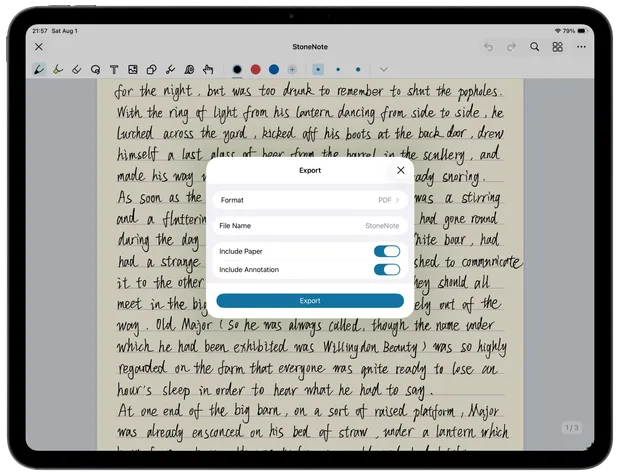Click the StoneNote document title
The image size is (620, 475).
(x=310, y=47)
